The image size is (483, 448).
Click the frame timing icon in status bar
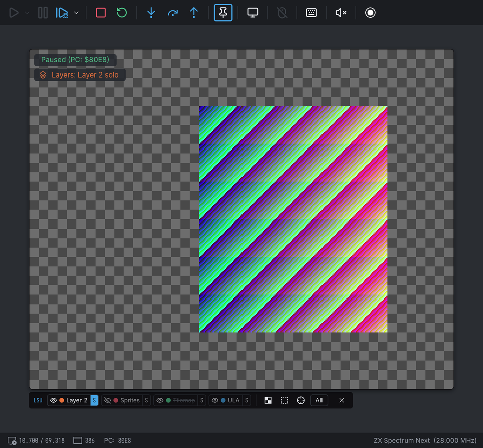coord(12,440)
